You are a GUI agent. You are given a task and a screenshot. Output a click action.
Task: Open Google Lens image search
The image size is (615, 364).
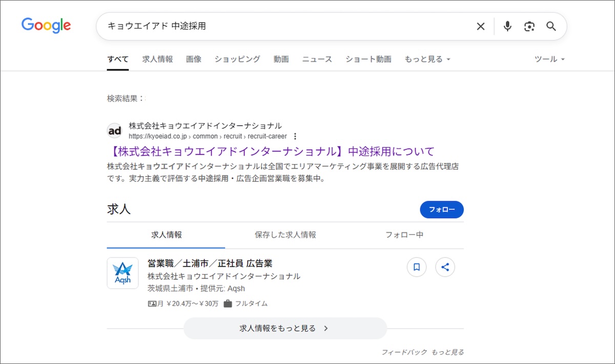(x=529, y=27)
